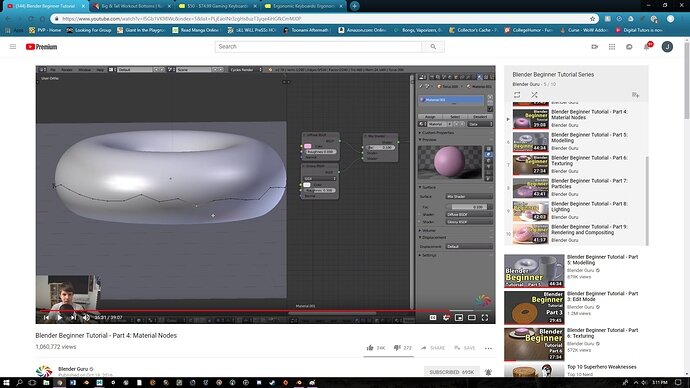
Task: Bookmark this page with the star icon
Action: 592,19
